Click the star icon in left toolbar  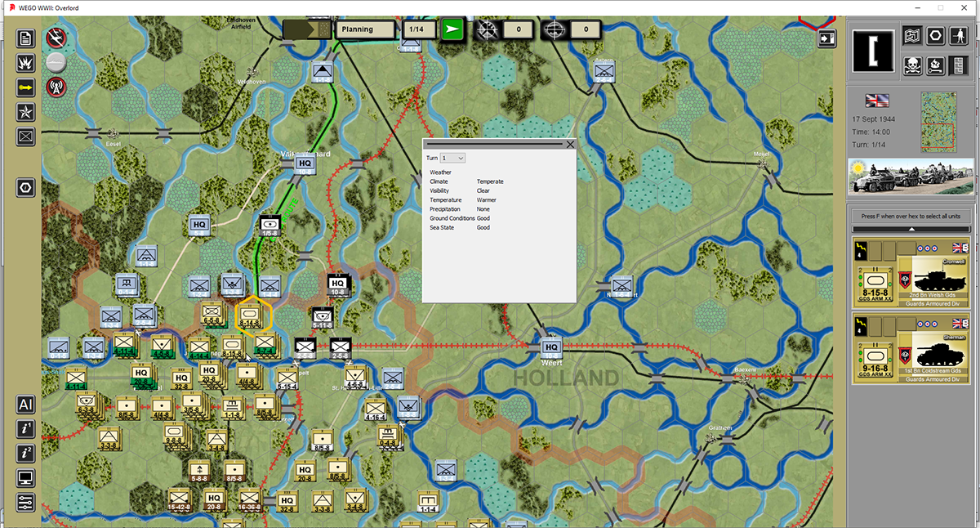pyautogui.click(x=25, y=111)
